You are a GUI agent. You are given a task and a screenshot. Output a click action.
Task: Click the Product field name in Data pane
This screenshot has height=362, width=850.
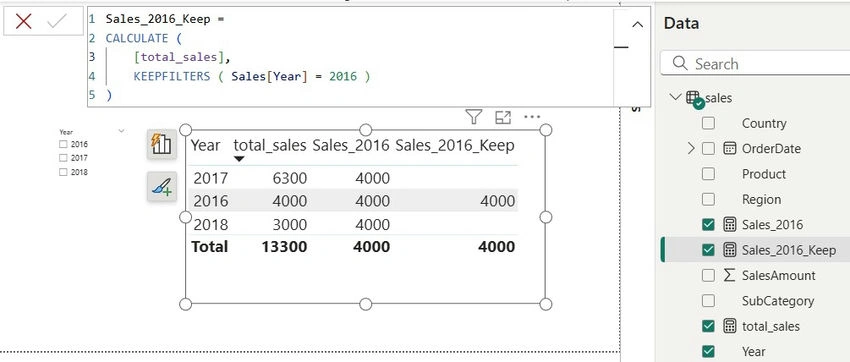[x=764, y=174]
